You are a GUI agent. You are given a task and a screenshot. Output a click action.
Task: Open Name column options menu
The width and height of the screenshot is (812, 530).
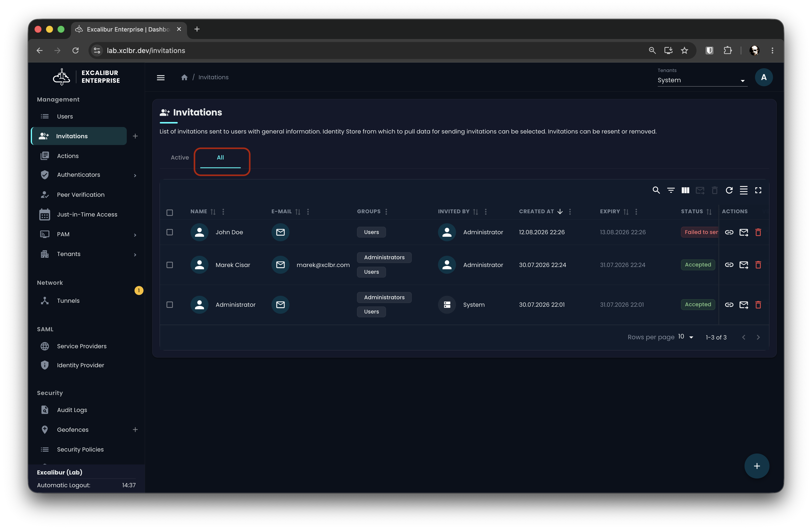(223, 211)
